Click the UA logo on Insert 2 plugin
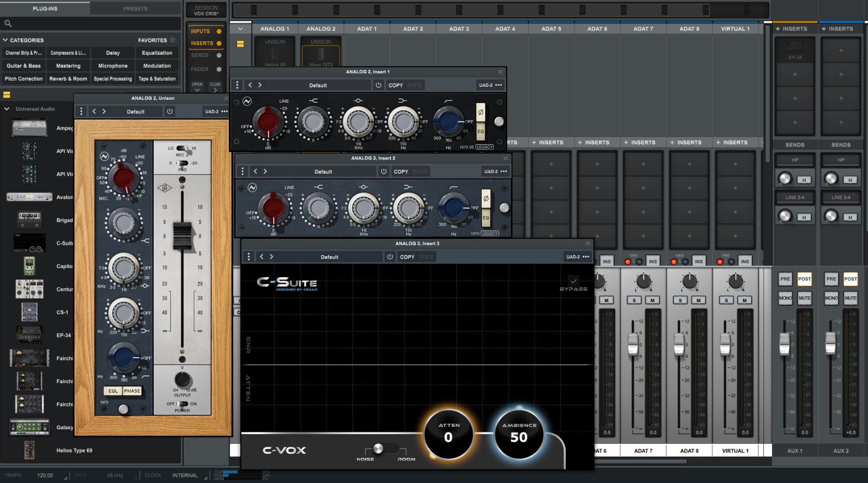 tap(252, 187)
